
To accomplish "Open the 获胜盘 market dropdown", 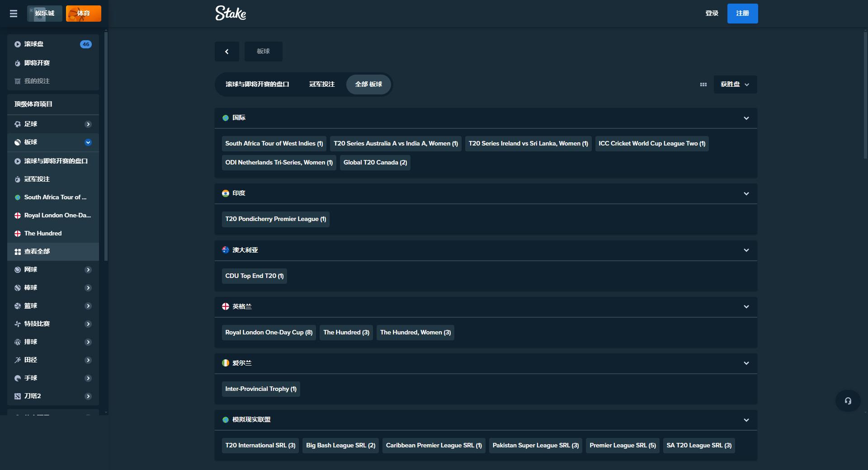I will tap(735, 85).
